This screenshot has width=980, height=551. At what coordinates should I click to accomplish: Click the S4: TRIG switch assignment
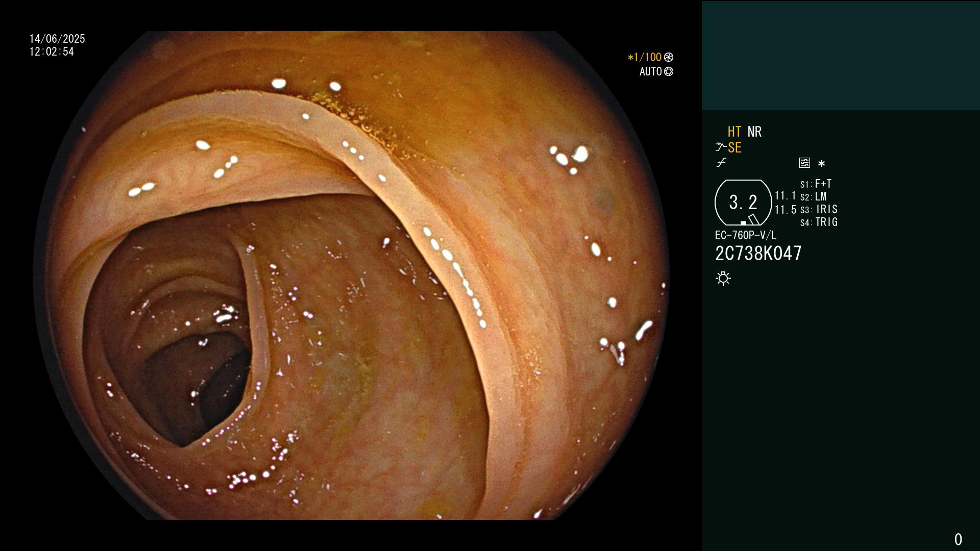click(819, 222)
